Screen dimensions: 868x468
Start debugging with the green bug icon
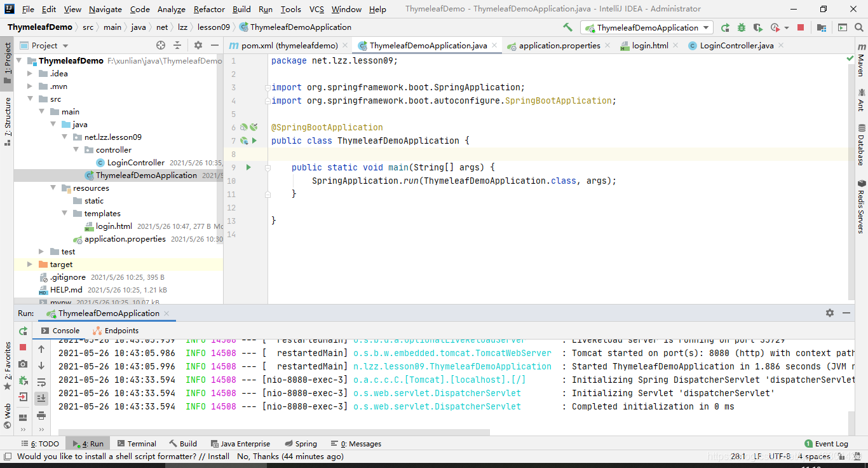[742, 27]
